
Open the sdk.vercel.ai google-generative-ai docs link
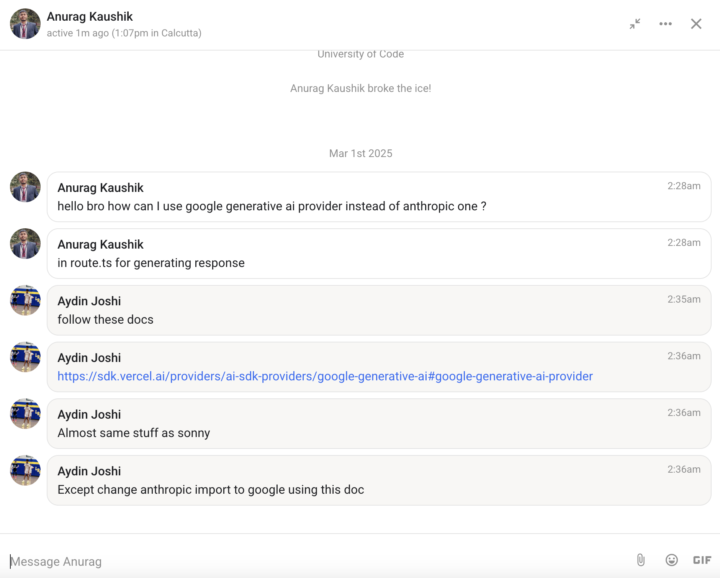tap(325, 376)
